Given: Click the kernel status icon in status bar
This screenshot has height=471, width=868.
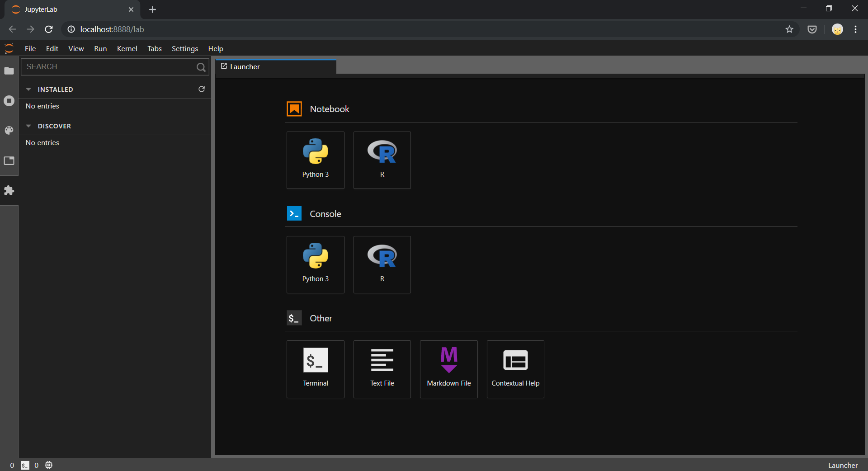Looking at the screenshot, I should 49,465.
